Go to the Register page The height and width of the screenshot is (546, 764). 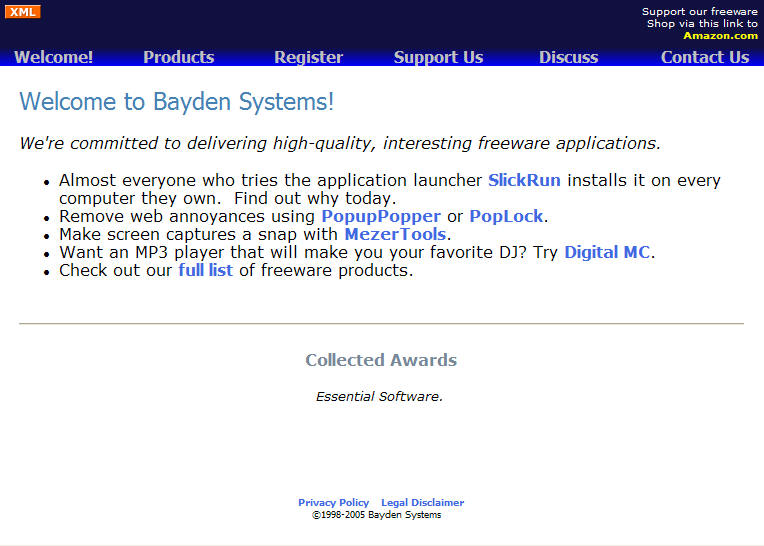pyautogui.click(x=308, y=57)
